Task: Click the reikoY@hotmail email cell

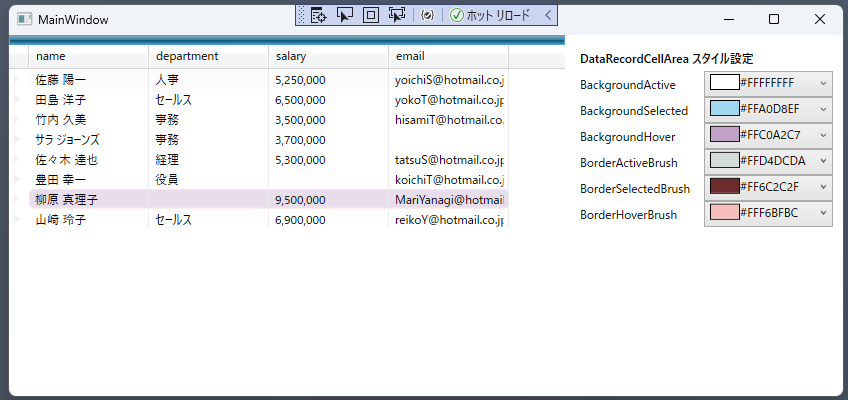Action: 449,220
